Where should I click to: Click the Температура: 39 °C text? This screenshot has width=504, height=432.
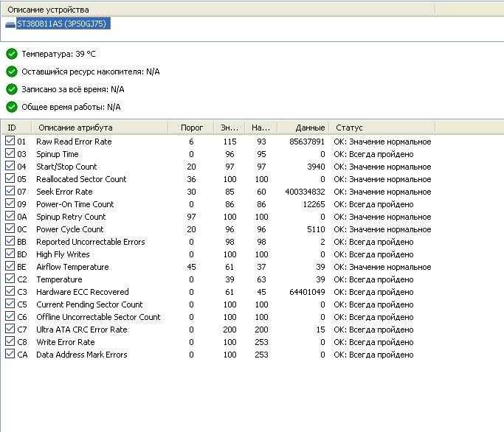(58, 54)
